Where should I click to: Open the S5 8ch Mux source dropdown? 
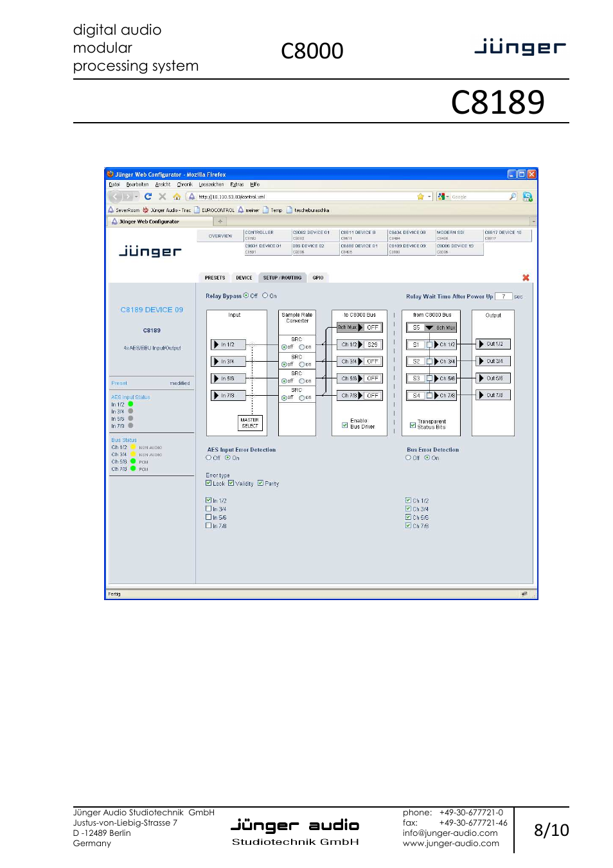point(429,328)
